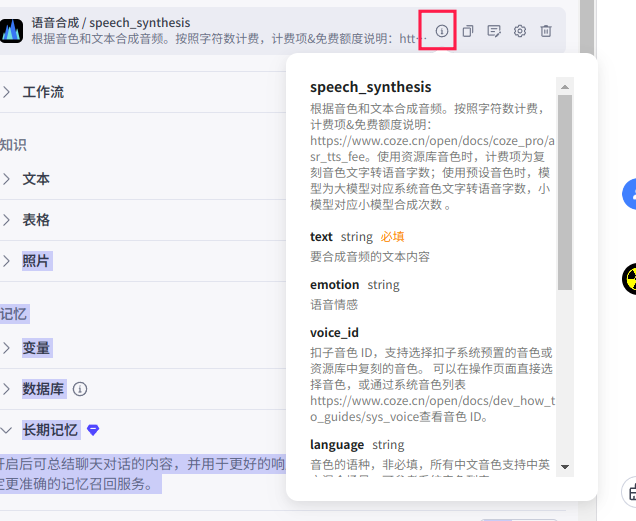Click the 记忆 section heading
This screenshot has width=636, height=521.
click(14, 314)
